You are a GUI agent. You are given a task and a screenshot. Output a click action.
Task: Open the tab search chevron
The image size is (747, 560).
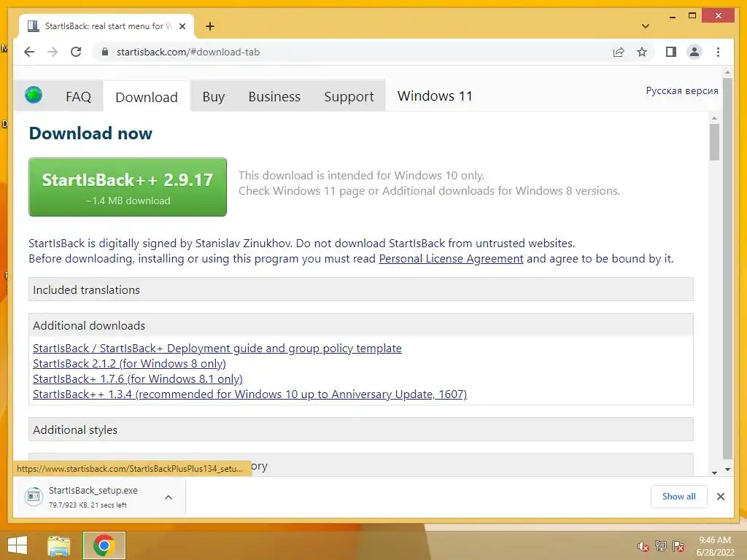[646, 26]
